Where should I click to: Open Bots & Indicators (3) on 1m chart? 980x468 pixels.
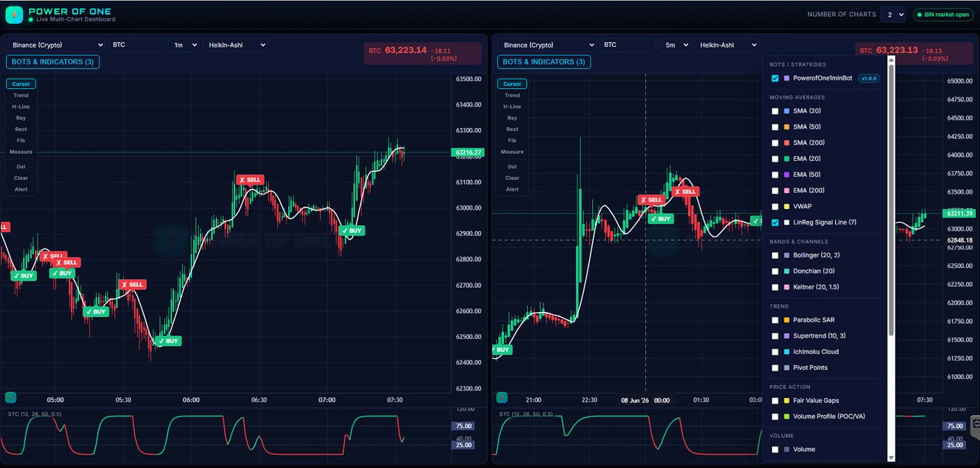point(53,62)
